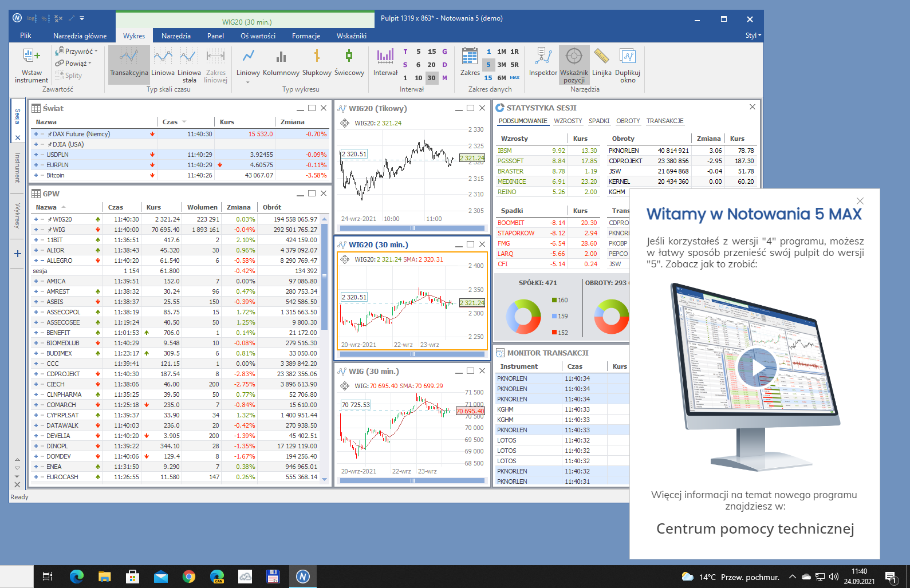Expand the ALIOR row in GPW

(x=36, y=250)
